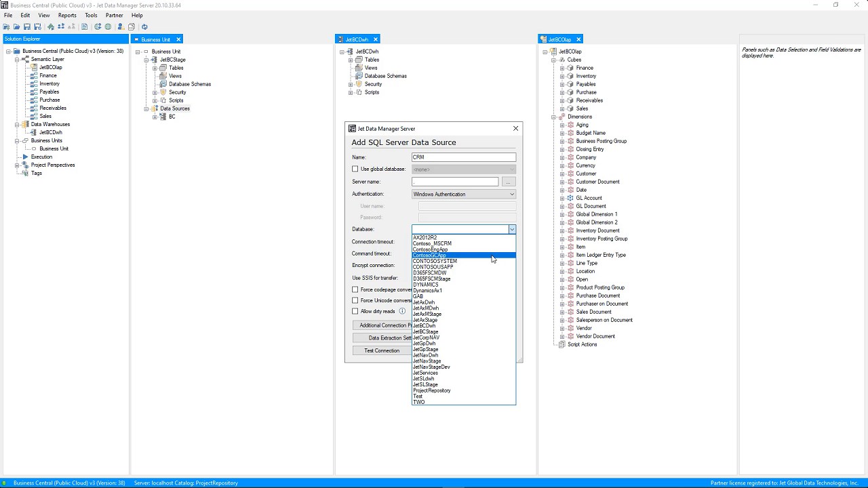Collapse the Data Warehouses node

(x=18, y=124)
